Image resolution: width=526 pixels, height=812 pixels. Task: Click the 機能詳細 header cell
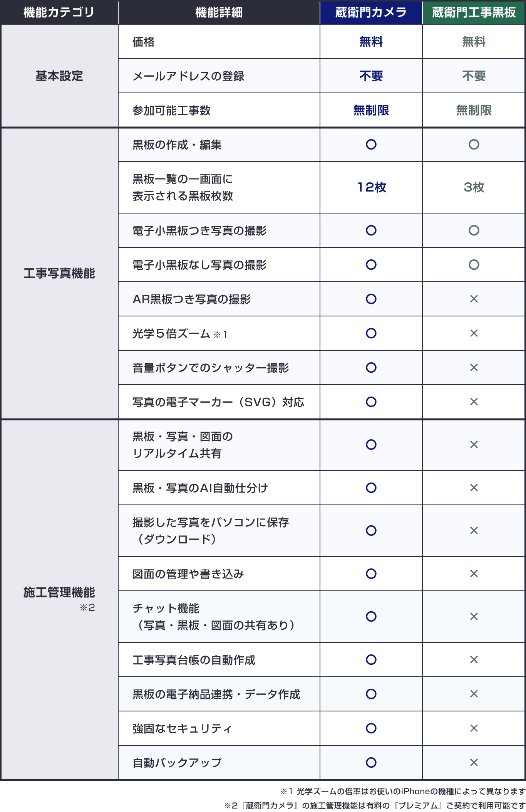click(219, 12)
